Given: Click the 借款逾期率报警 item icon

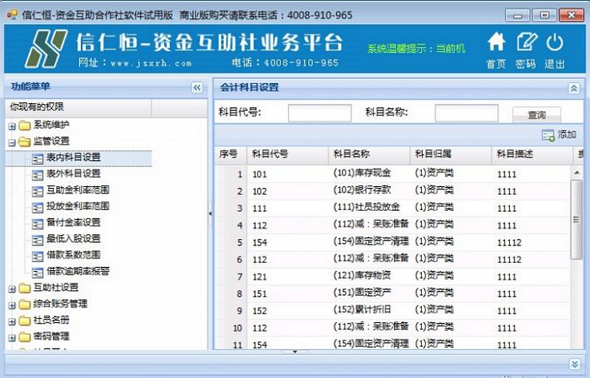Looking at the screenshot, I should click(x=38, y=272).
